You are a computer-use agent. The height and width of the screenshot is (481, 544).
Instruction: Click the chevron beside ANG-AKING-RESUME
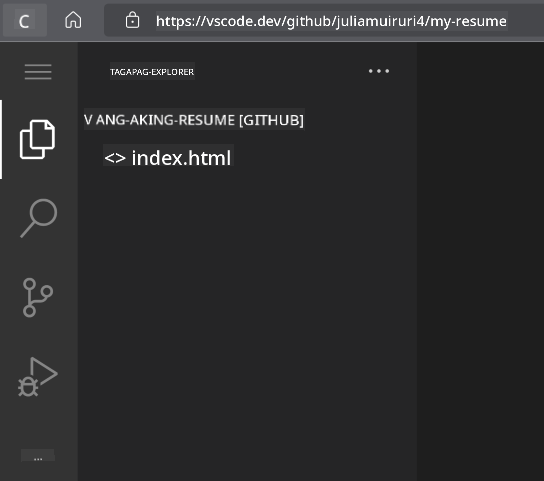[88, 120]
